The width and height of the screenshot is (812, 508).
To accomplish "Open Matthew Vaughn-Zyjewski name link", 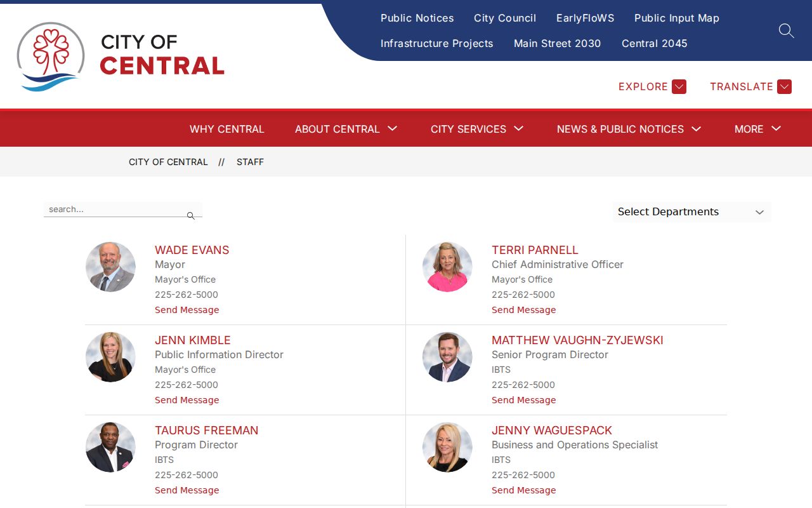I will [577, 340].
